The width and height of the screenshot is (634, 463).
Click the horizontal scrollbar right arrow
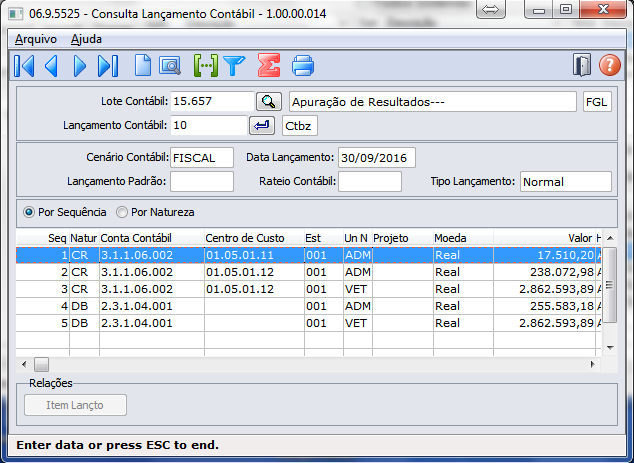click(x=593, y=364)
